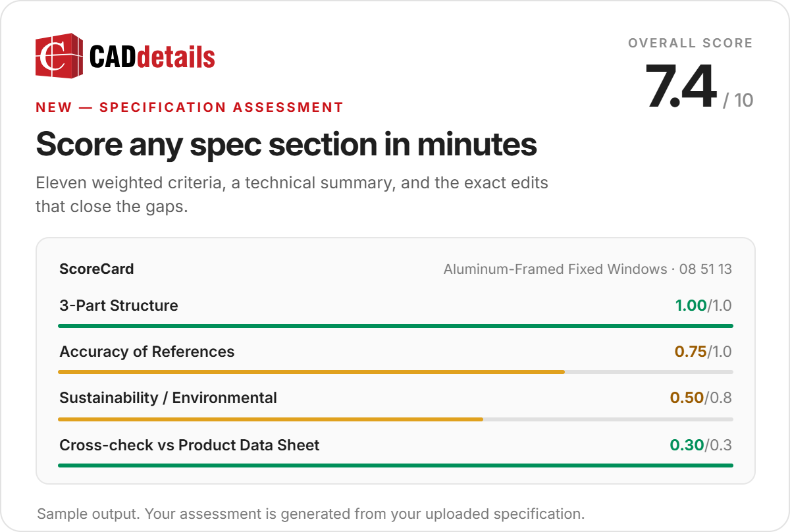Screen dimensions: 790x532
Task: Click the OVERALL SCORE label
Action: 691,43
